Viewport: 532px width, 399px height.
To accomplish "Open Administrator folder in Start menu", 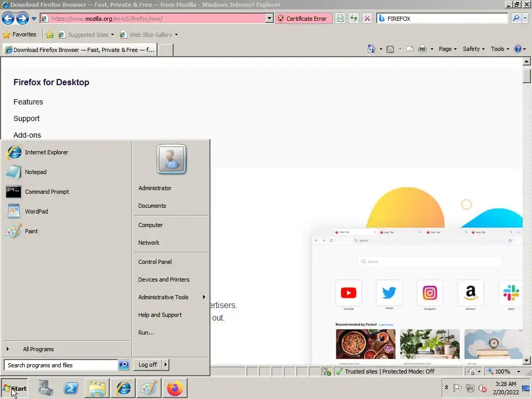I will pos(171,188).
